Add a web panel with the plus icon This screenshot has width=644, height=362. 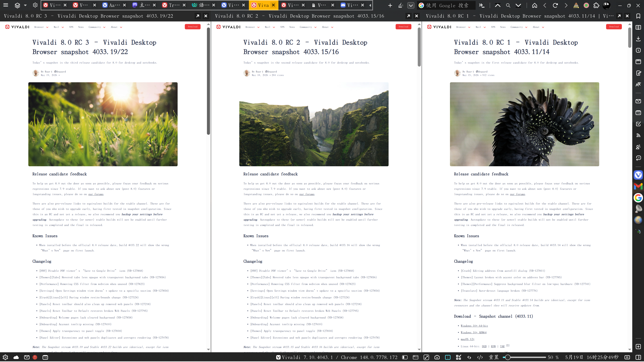(x=638, y=347)
